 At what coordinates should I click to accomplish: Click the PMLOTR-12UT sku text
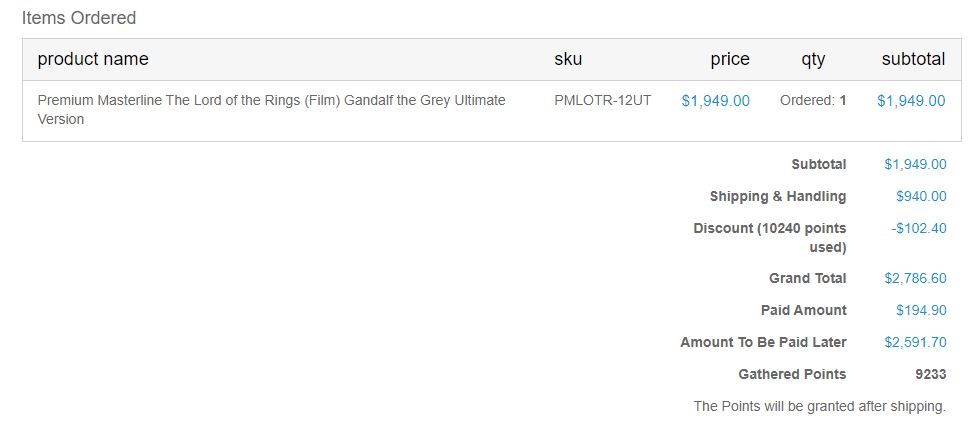tap(603, 100)
